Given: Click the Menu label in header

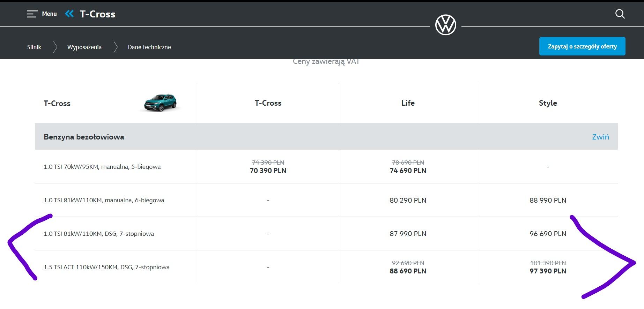Looking at the screenshot, I should tap(49, 14).
